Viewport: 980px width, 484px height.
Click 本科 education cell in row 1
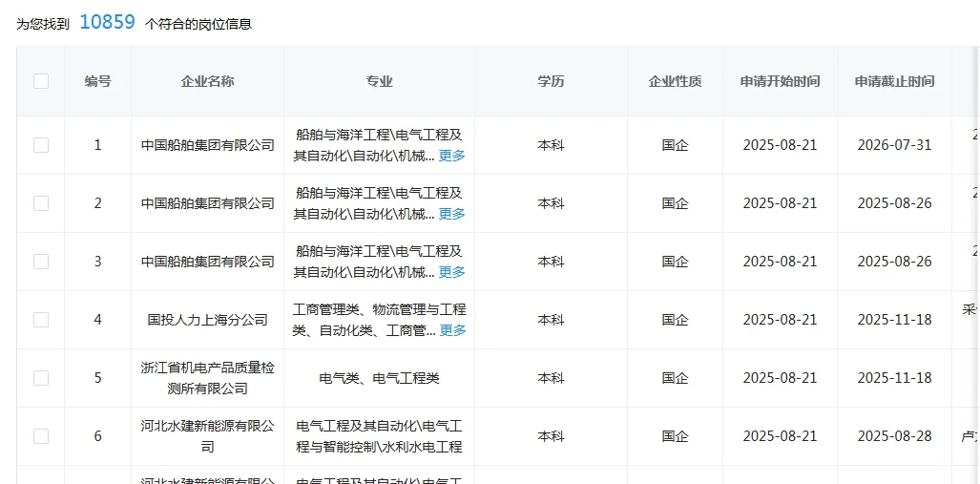[x=551, y=145]
